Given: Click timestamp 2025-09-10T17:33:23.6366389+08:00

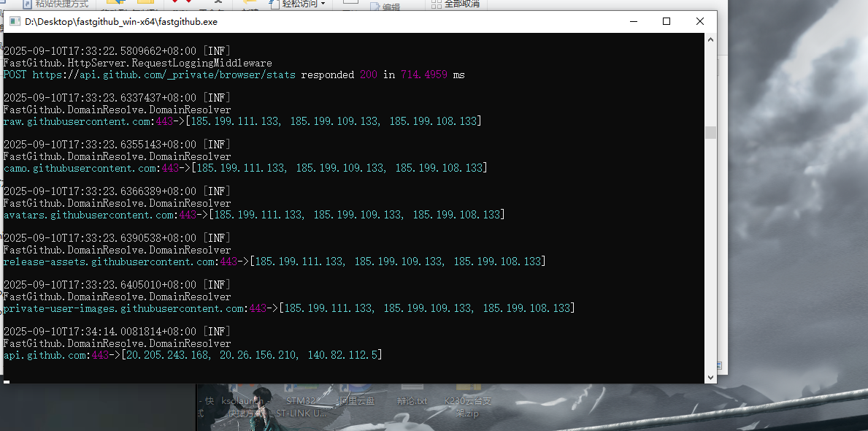Looking at the screenshot, I should pyautogui.click(x=100, y=191).
